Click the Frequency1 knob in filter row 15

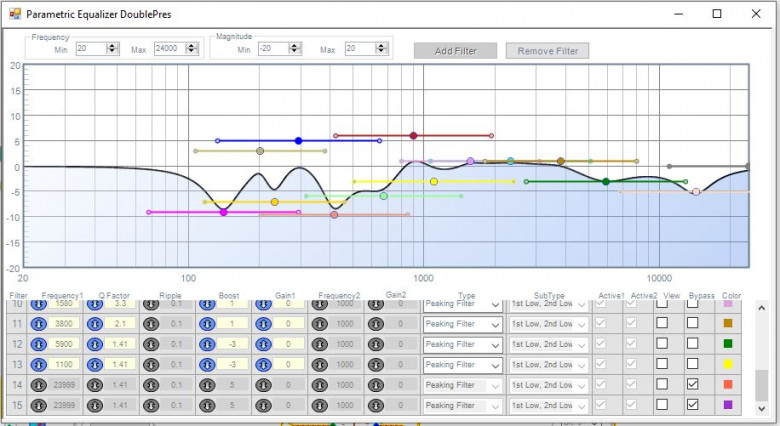[38, 406]
